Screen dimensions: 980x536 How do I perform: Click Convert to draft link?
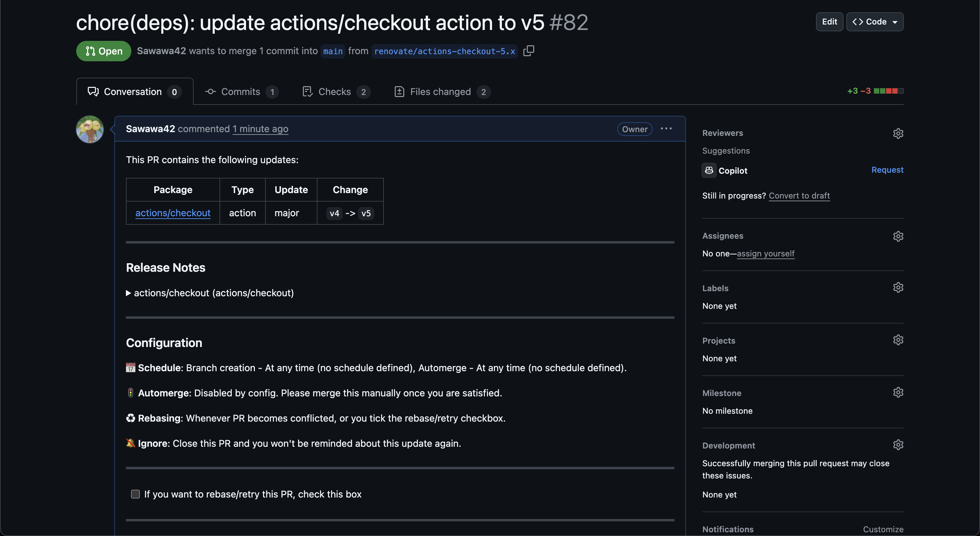(x=799, y=196)
